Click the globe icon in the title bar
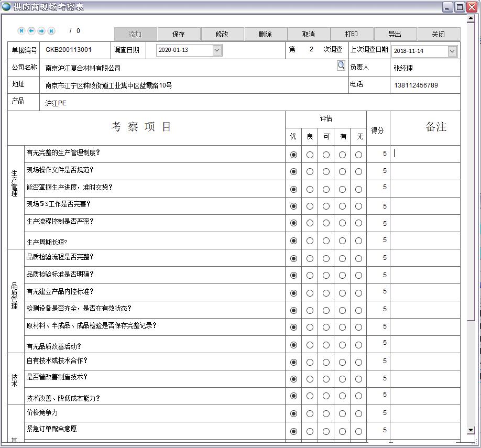Viewport: 481px width, 448px height. coord(6,7)
